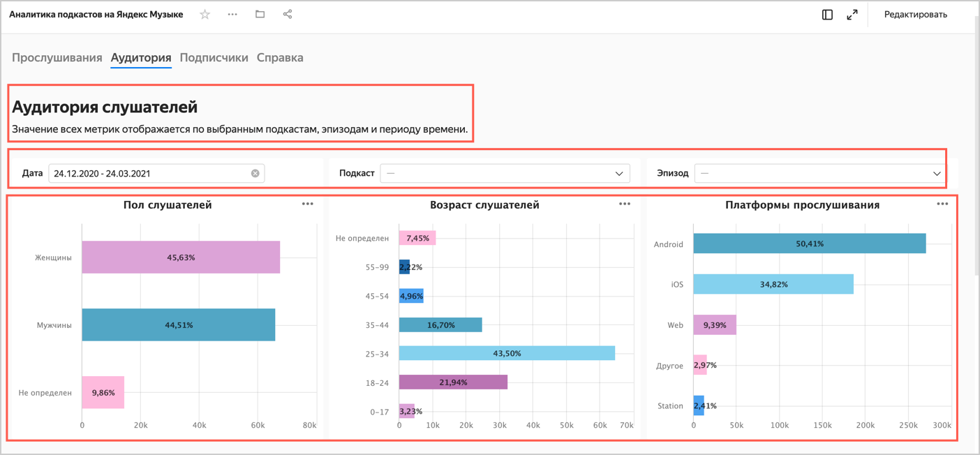Open menu for Пол слушателей chart
The width and height of the screenshot is (980, 455).
tap(308, 204)
